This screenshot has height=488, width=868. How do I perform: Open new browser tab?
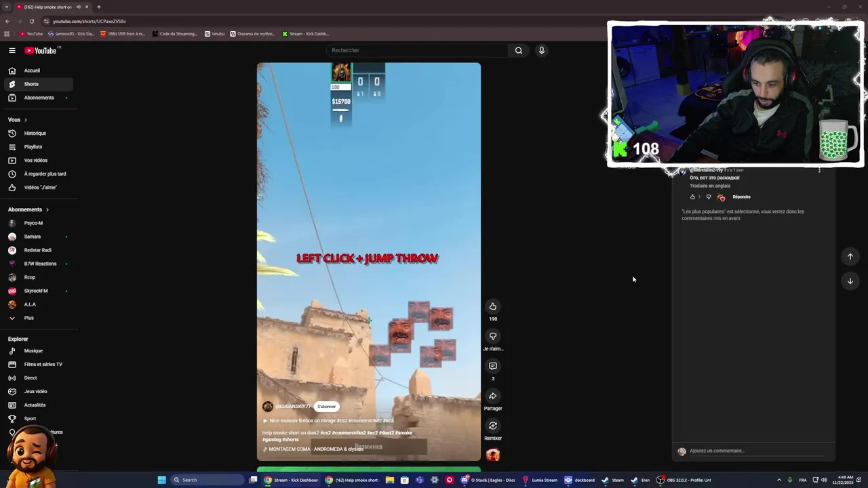pyautogui.click(x=98, y=7)
